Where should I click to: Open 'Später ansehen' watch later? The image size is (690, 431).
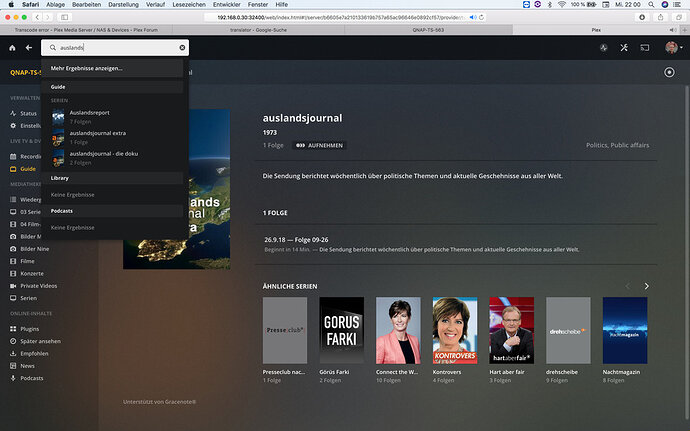(36, 341)
